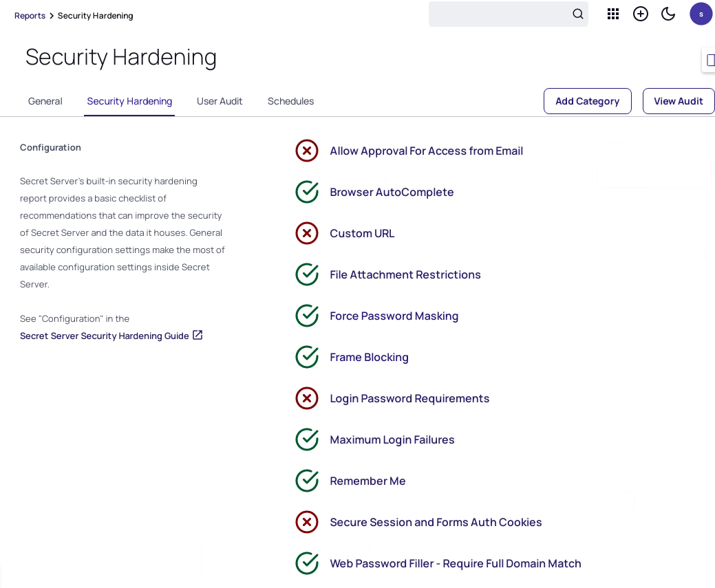Open File Attachment Restrictions setting

point(405,274)
